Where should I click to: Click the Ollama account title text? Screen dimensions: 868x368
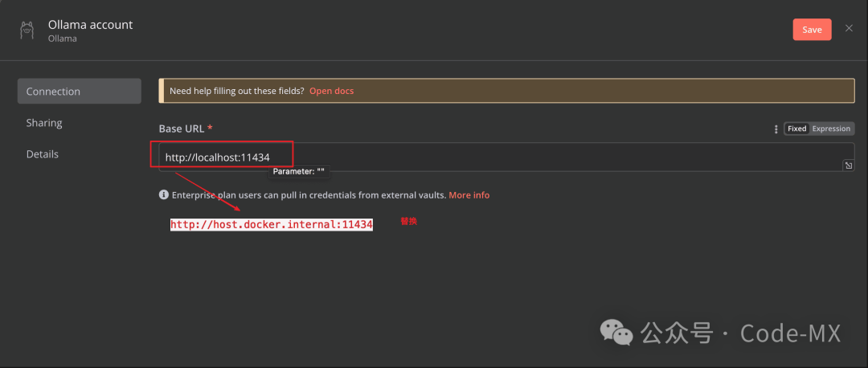point(90,25)
